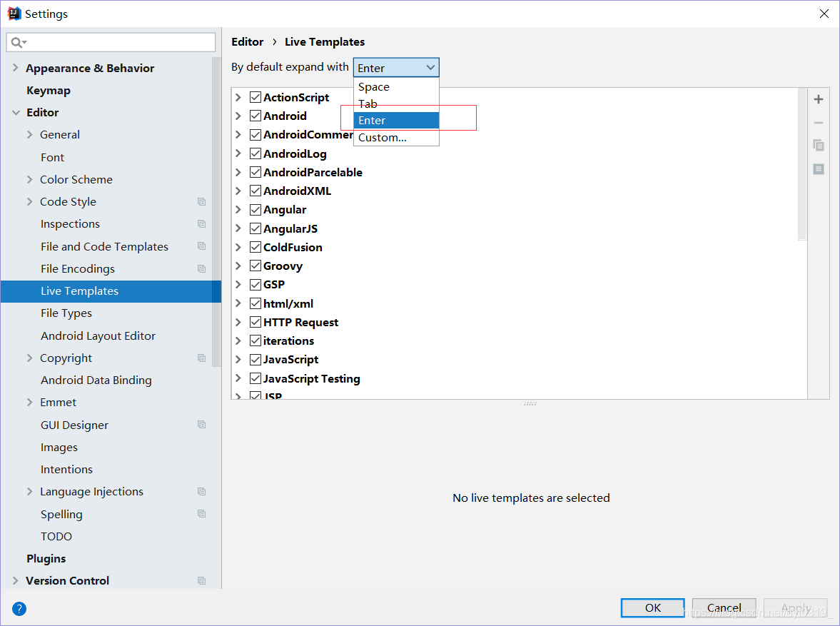Open the Images settings page
Image resolution: width=840 pixels, height=626 pixels.
click(x=59, y=447)
